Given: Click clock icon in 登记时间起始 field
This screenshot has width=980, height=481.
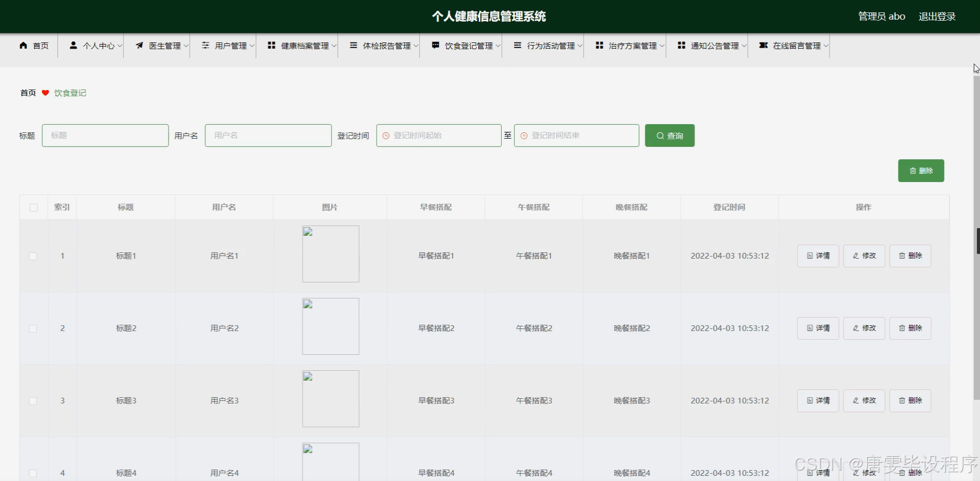Looking at the screenshot, I should (x=386, y=136).
